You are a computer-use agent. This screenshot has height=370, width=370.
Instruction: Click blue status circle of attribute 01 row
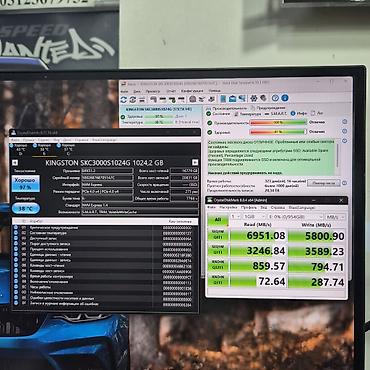16,228
